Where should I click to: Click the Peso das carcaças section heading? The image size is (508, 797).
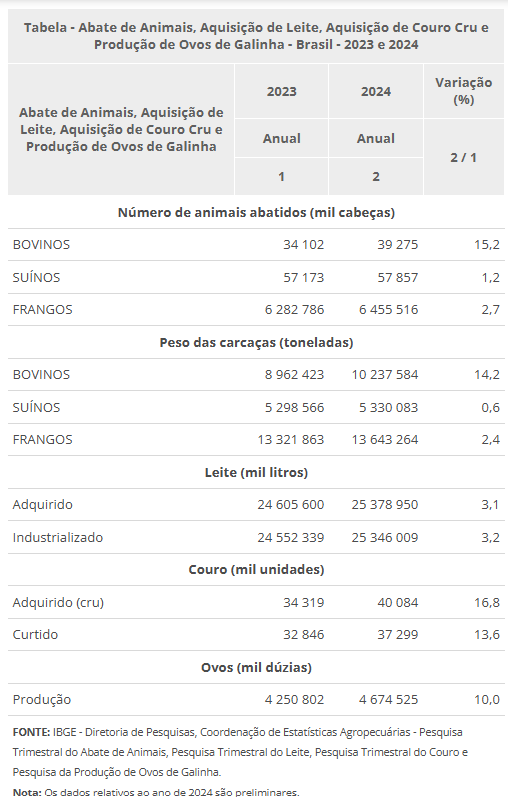tap(256, 343)
